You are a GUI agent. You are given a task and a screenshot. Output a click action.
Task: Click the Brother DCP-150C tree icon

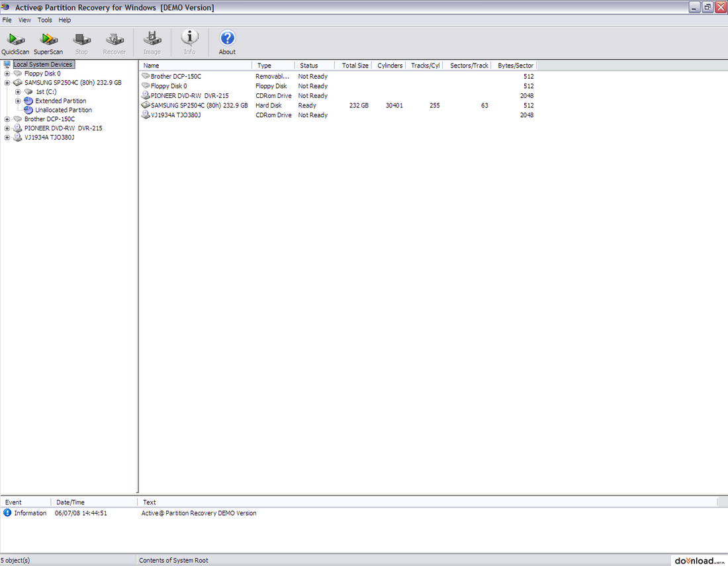coord(18,119)
